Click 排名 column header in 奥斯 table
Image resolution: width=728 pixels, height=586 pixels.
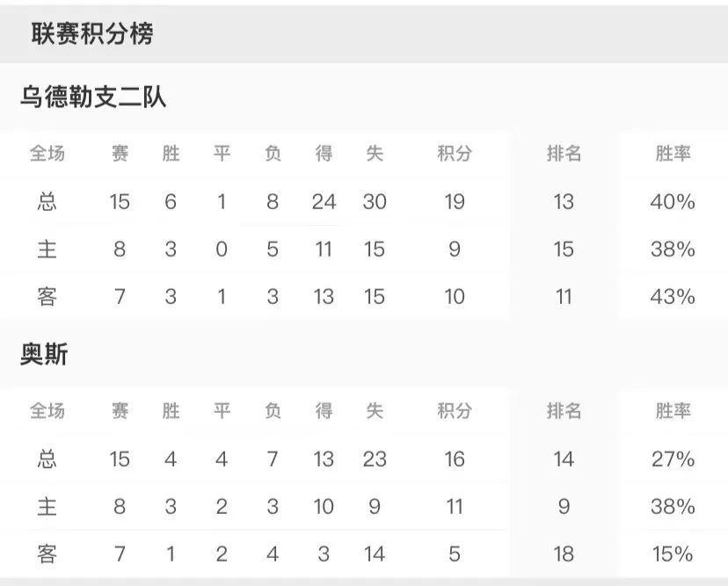pyautogui.click(x=564, y=410)
